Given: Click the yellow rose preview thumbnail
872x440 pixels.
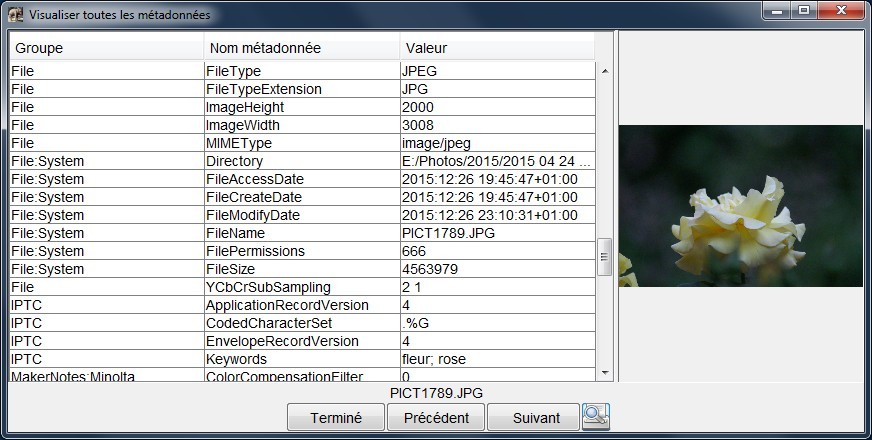Looking at the screenshot, I should tap(741, 206).
